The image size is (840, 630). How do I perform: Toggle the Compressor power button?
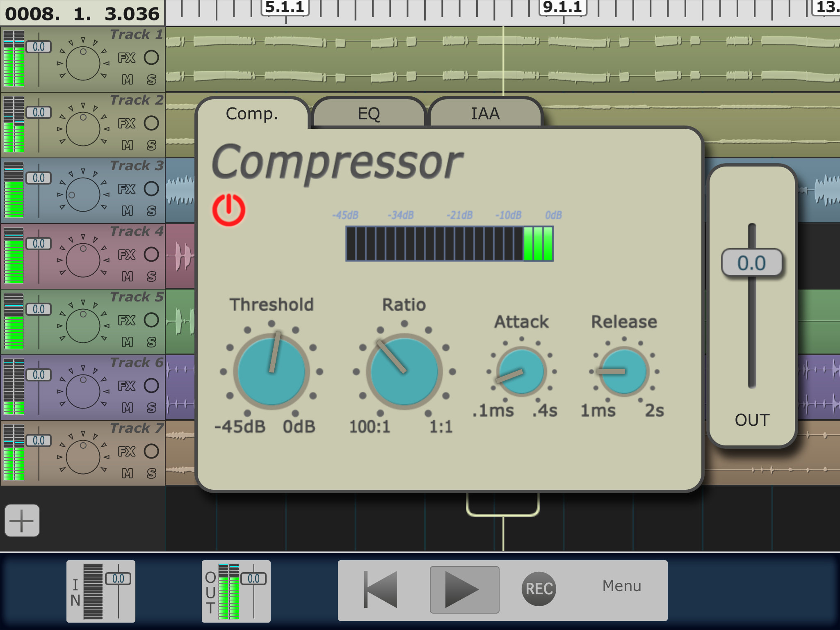[x=229, y=210]
